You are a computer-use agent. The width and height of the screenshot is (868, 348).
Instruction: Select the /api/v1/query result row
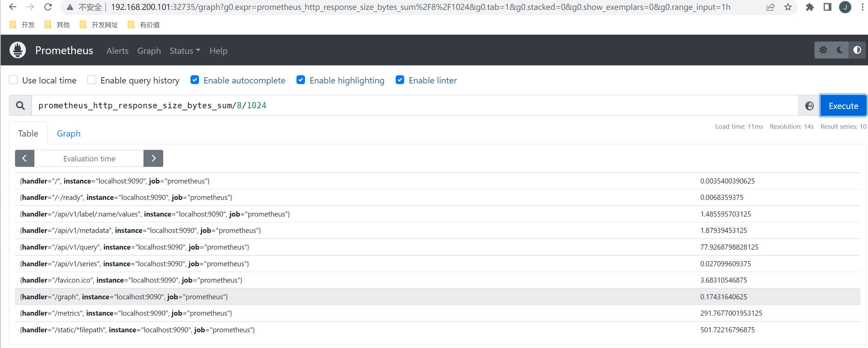point(438,247)
